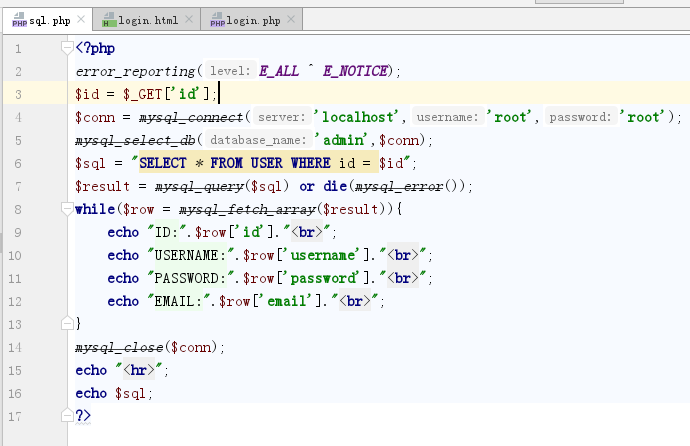The width and height of the screenshot is (690, 446).
Task: Click the PHP file icon on login.php tab
Action: [217, 20]
